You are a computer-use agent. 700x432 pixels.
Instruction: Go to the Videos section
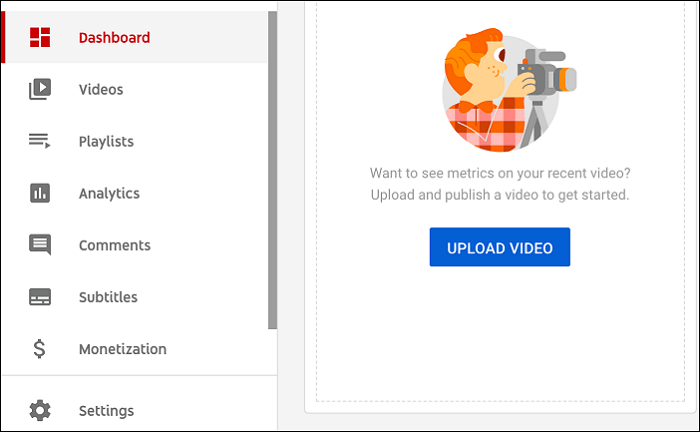pyautogui.click(x=101, y=90)
